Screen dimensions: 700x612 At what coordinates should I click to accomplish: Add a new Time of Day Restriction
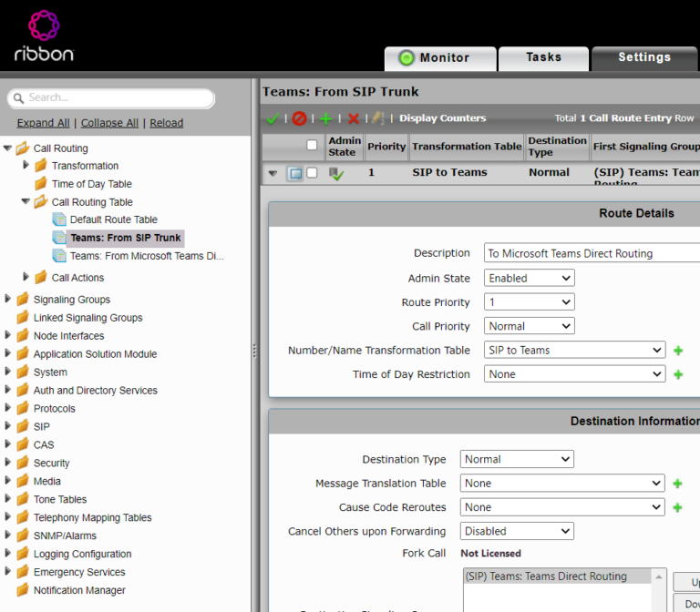click(678, 374)
